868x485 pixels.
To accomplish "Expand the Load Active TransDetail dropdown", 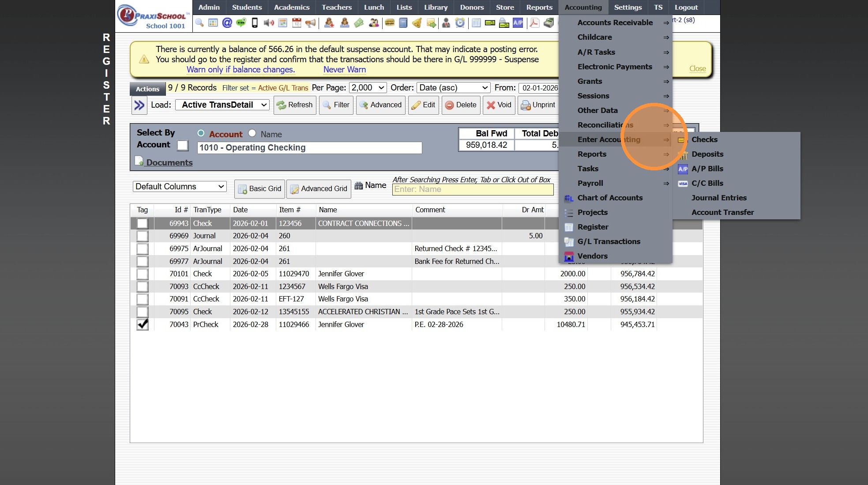I will (222, 105).
